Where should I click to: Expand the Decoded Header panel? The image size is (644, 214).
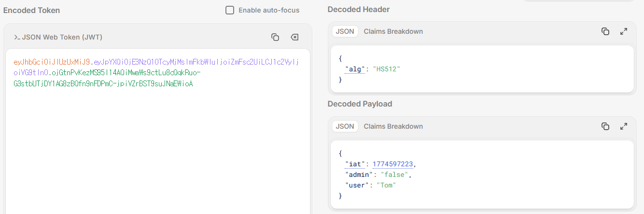tap(624, 31)
